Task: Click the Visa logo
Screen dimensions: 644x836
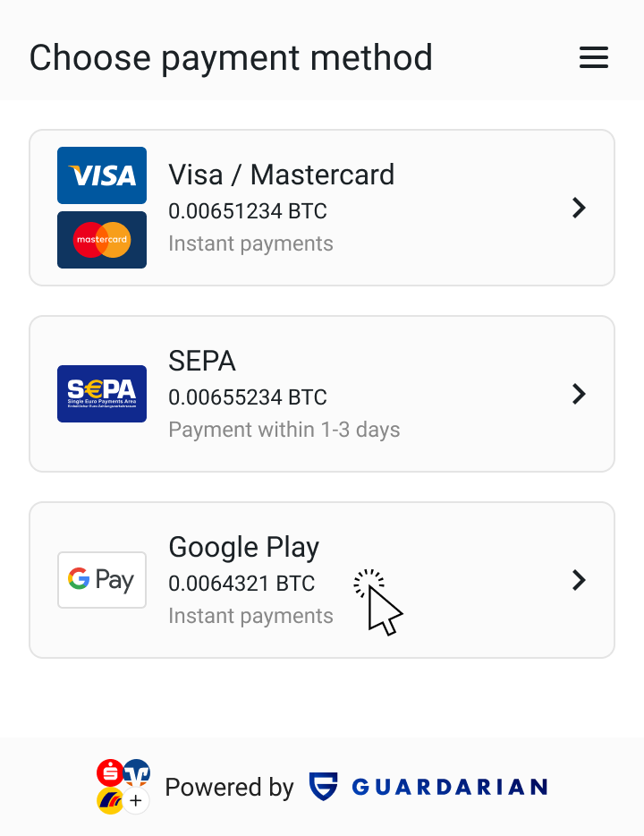Action: [x=102, y=175]
